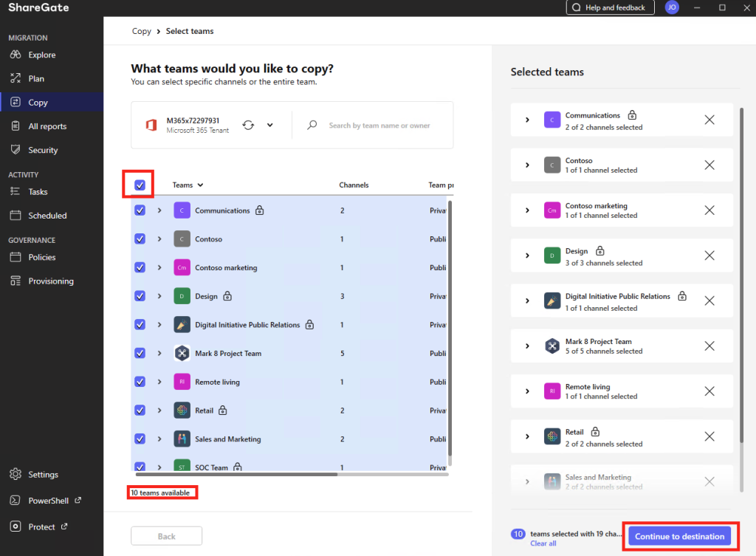Uncheck the Retail team checkbox
The width and height of the screenshot is (756, 556).
(140, 411)
